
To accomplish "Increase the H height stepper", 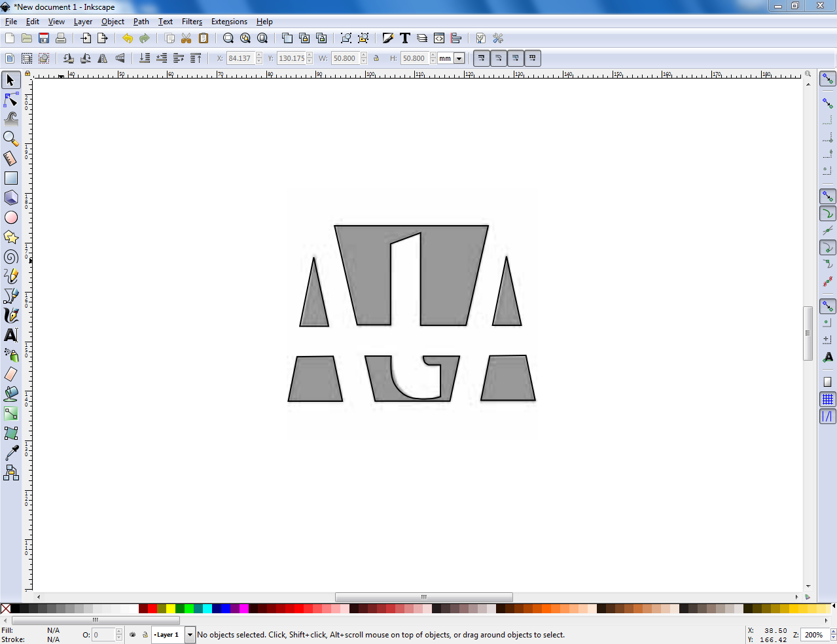I will tap(433, 56).
